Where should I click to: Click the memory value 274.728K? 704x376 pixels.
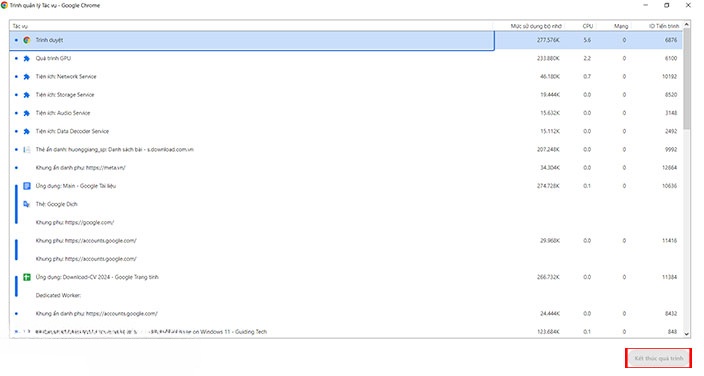548,186
